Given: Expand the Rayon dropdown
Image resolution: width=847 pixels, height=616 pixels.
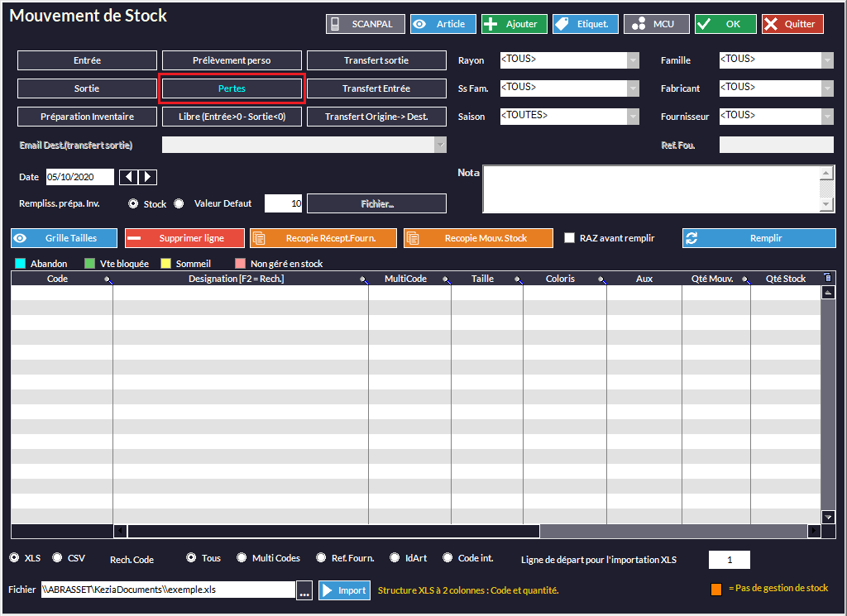Looking at the screenshot, I should 633,60.
